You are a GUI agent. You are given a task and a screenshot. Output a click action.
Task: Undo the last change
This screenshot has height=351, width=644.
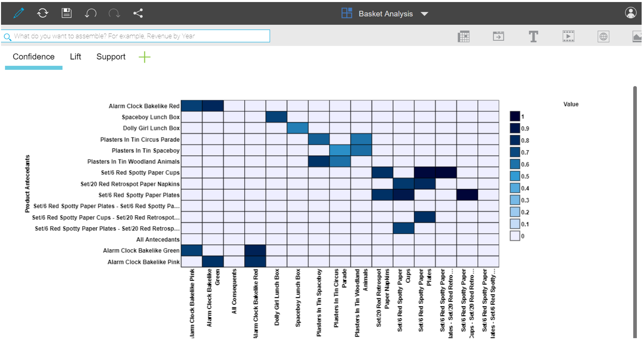(90, 13)
